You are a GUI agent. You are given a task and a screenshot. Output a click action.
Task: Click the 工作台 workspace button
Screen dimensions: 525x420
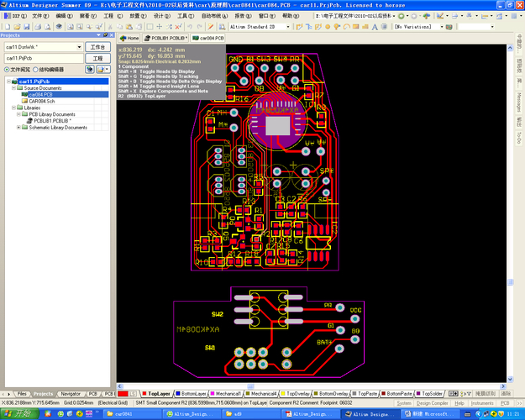click(x=97, y=47)
